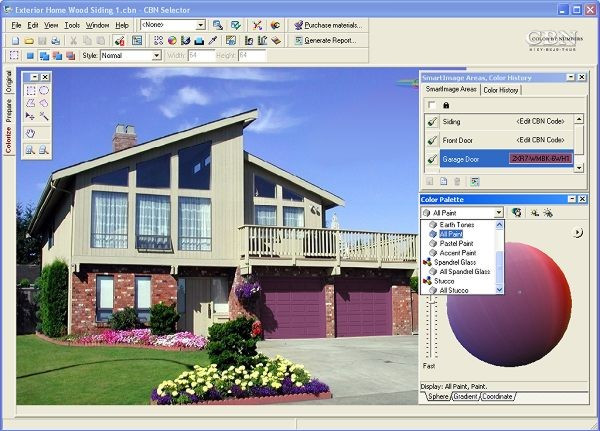Viewport: 600px width, 431px height.
Task: Click the Open folder icon
Action: click(x=29, y=41)
